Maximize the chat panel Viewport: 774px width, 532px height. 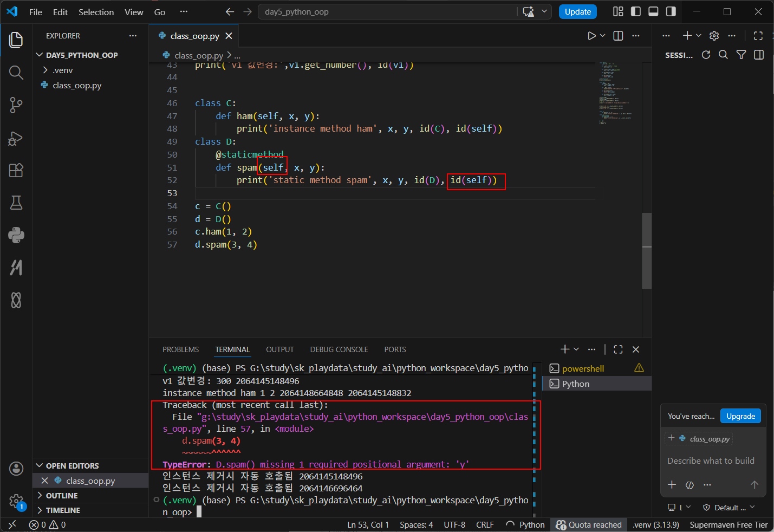pyautogui.click(x=758, y=36)
